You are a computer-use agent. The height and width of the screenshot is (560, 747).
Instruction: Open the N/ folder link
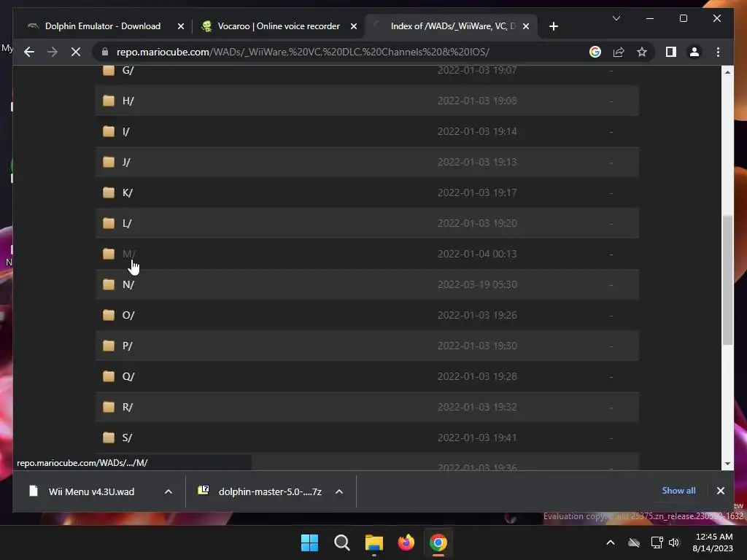tap(128, 284)
